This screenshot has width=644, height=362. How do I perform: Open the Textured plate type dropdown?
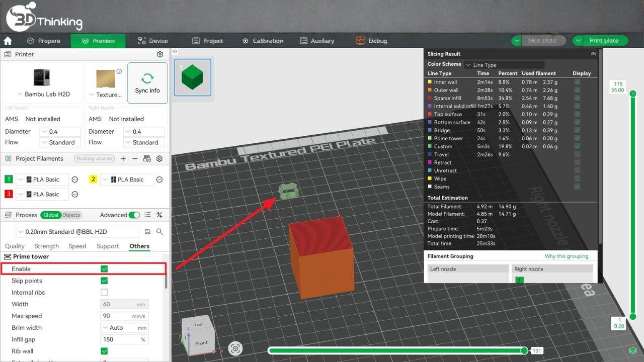click(106, 95)
